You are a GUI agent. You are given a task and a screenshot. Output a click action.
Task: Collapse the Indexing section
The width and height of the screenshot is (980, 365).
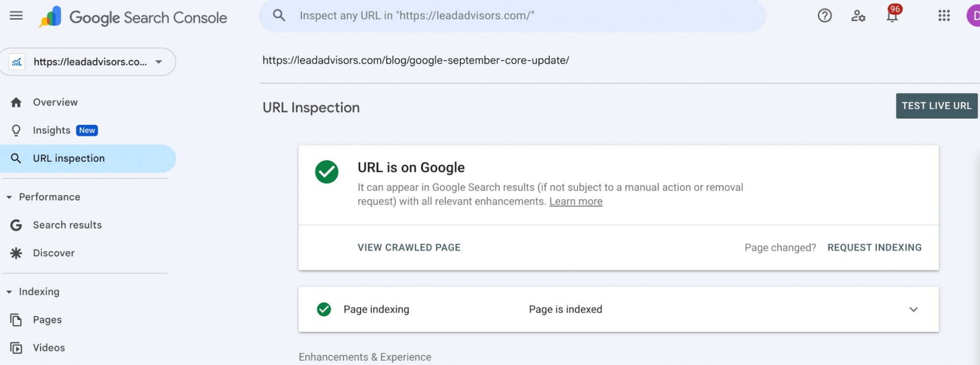click(9, 292)
